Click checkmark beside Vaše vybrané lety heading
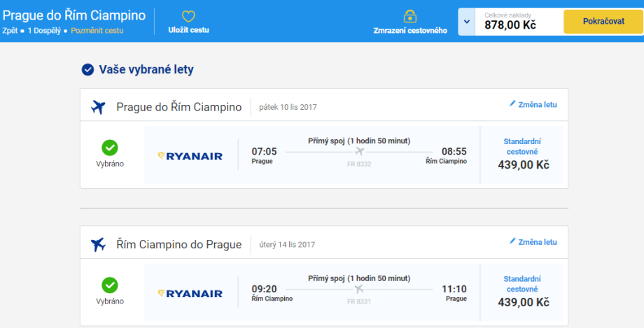Viewport: 644px width, 328px height. tap(87, 69)
